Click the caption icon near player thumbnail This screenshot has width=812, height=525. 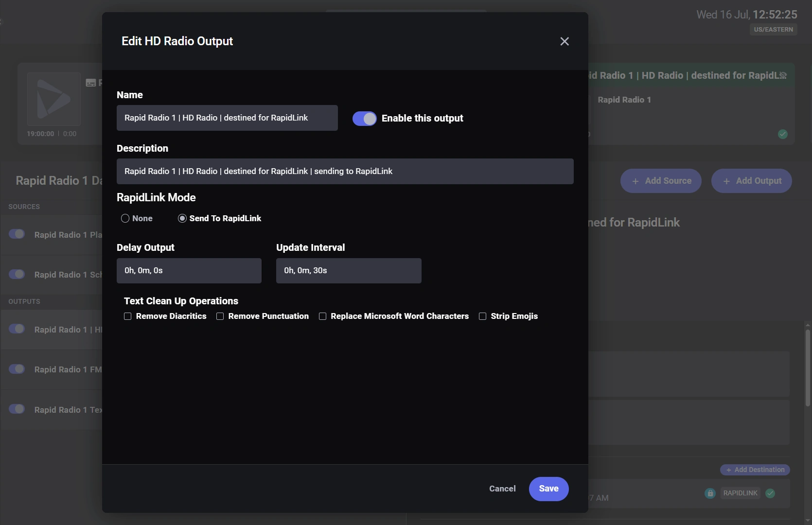tap(91, 83)
